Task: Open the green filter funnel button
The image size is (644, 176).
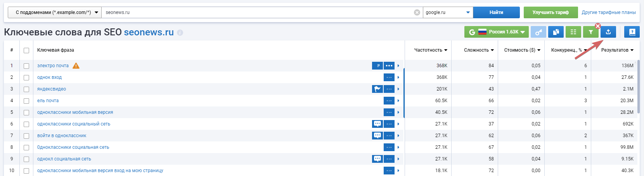Action: tap(590, 32)
